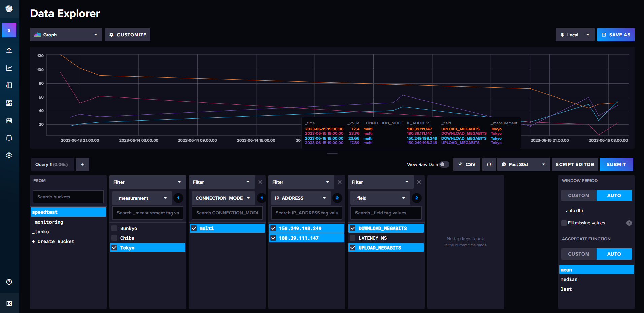
Task: Add a new query with plus button
Action: click(82, 164)
